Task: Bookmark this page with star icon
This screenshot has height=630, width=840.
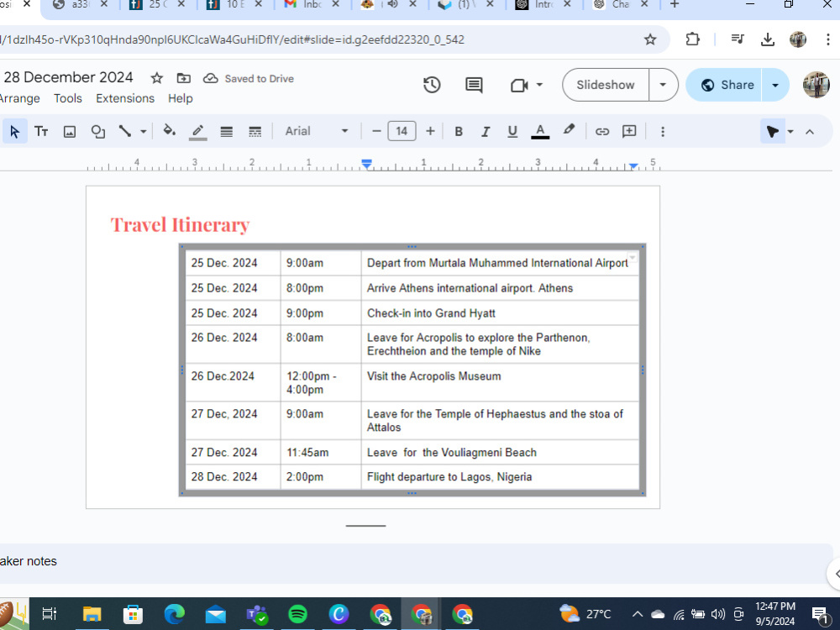Action: coord(650,39)
